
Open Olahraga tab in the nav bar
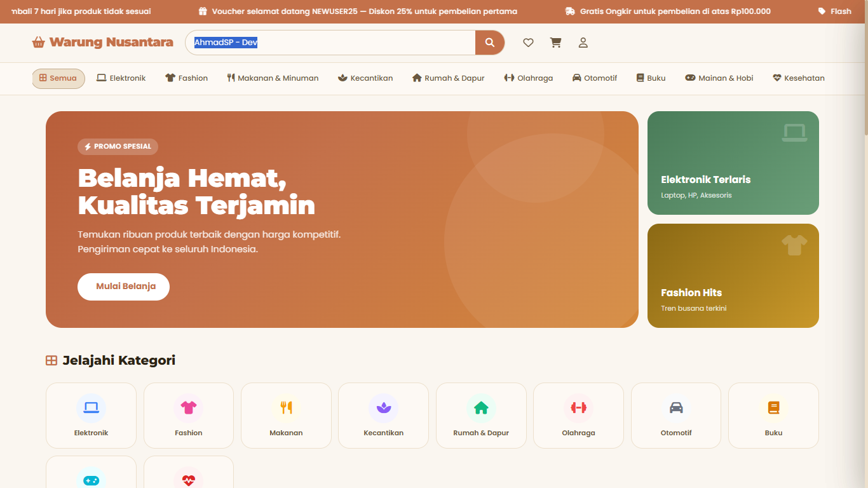pos(529,78)
